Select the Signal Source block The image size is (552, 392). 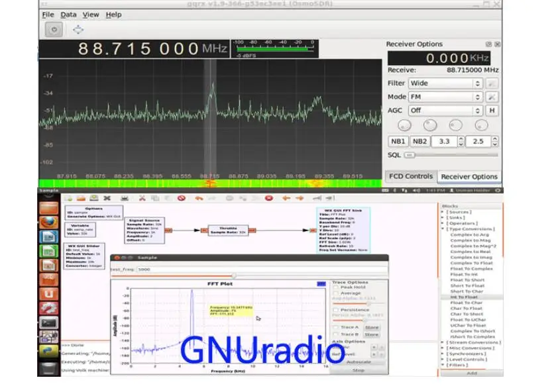click(144, 230)
